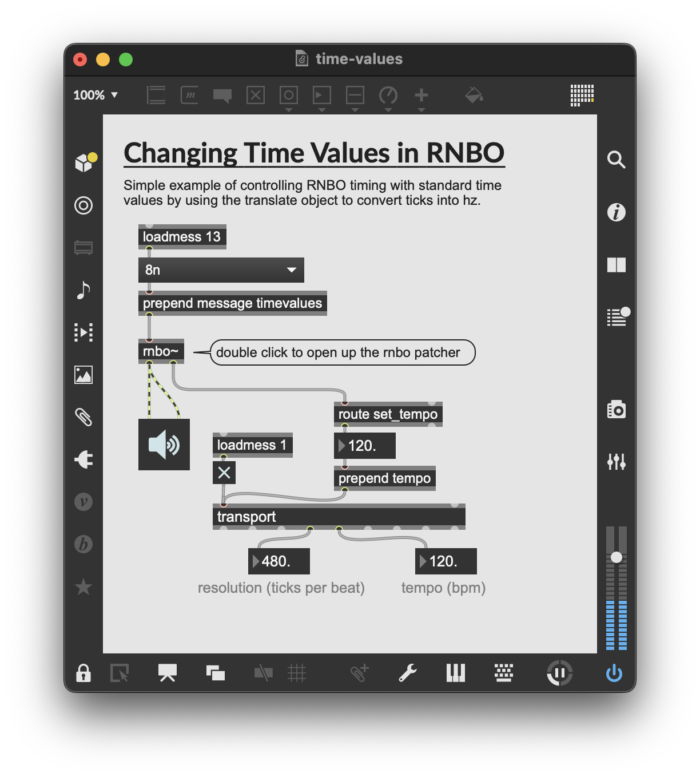
Task: Show the new view windows icon
Action: [216, 673]
